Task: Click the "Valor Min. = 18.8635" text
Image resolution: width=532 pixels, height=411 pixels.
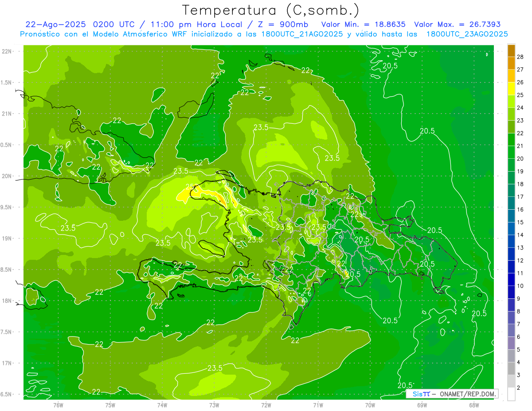Action: click(x=363, y=24)
